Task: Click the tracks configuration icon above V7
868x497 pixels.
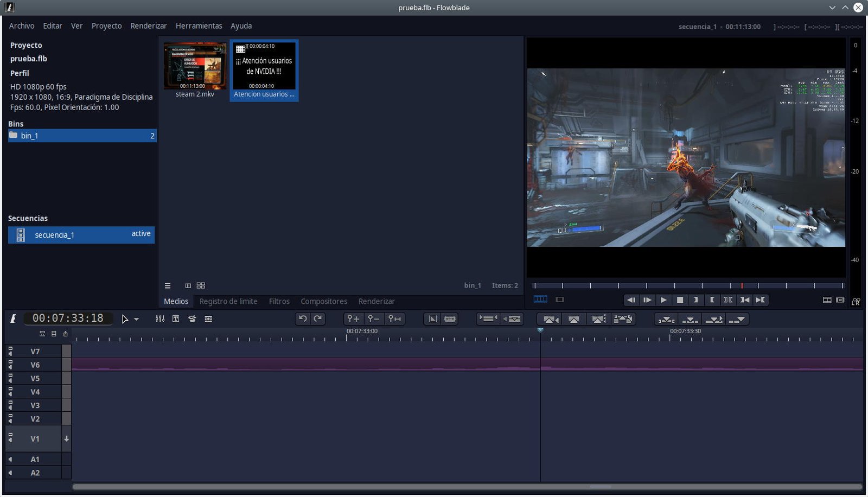Action: coord(42,334)
